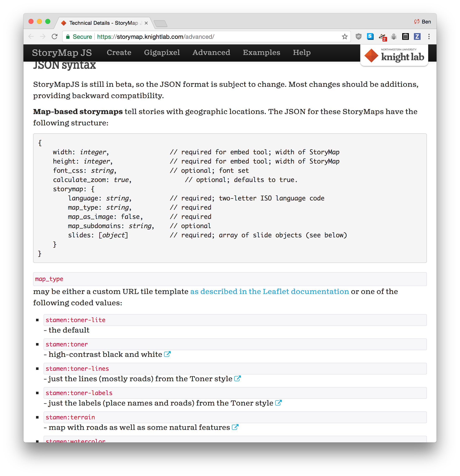
Task: Navigate back with the arrow icon
Action: [31, 36]
